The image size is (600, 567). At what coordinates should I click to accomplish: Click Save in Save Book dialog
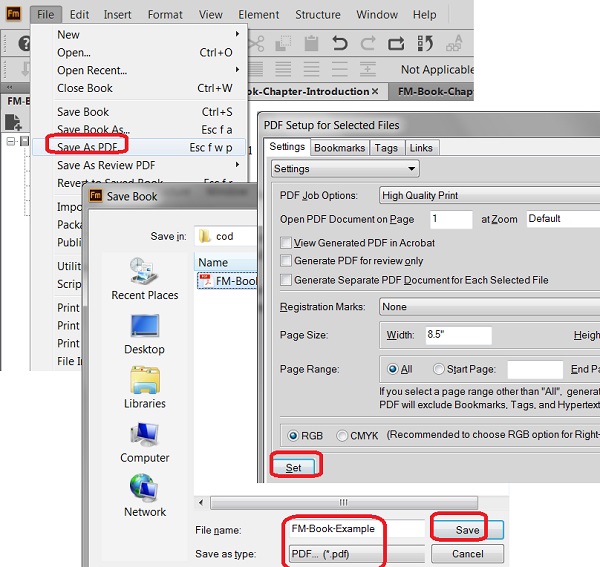467,530
